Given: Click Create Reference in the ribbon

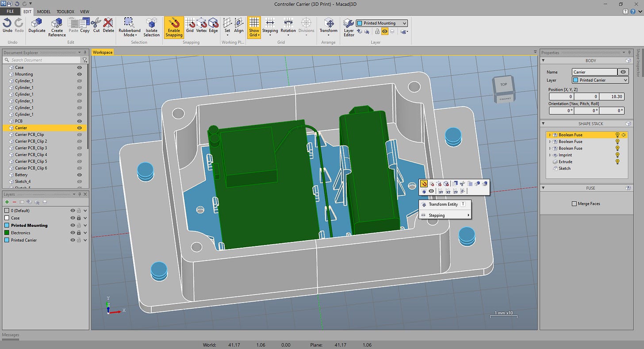Looking at the screenshot, I should click(57, 23).
